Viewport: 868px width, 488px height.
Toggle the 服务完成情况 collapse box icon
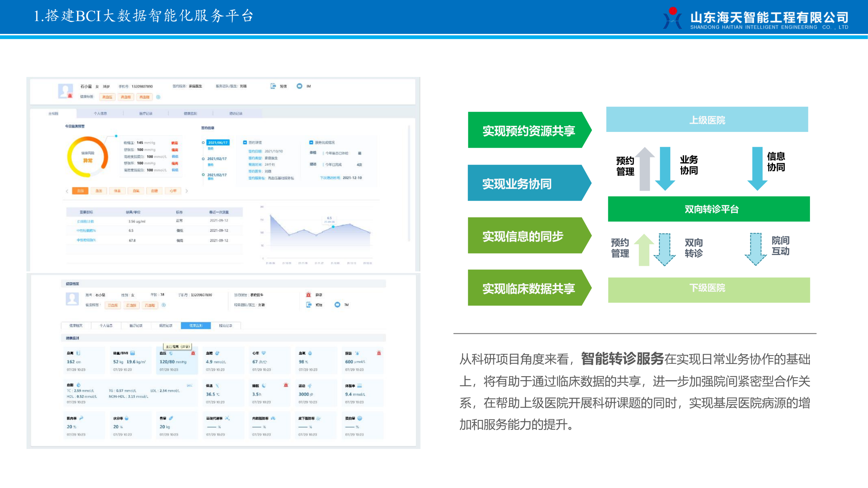click(311, 142)
